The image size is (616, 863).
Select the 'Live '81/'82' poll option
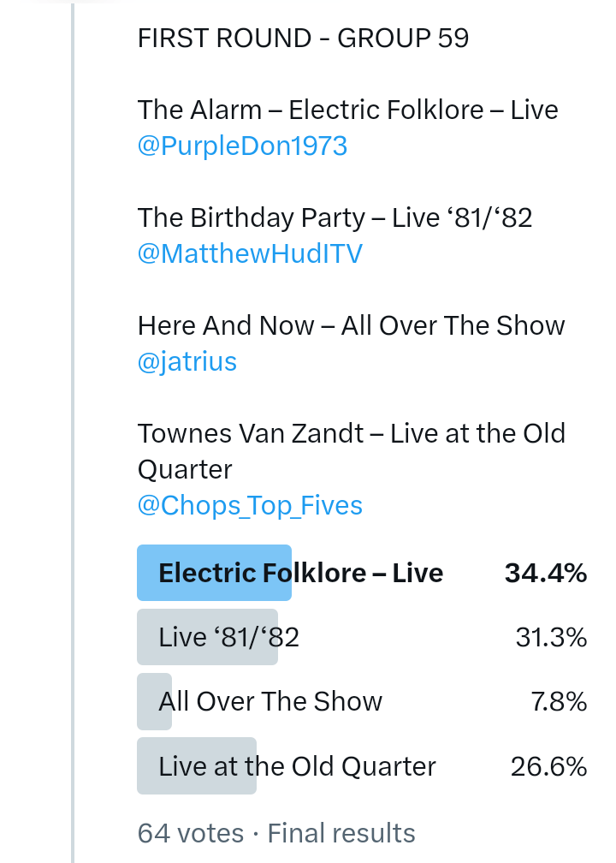tap(228, 637)
